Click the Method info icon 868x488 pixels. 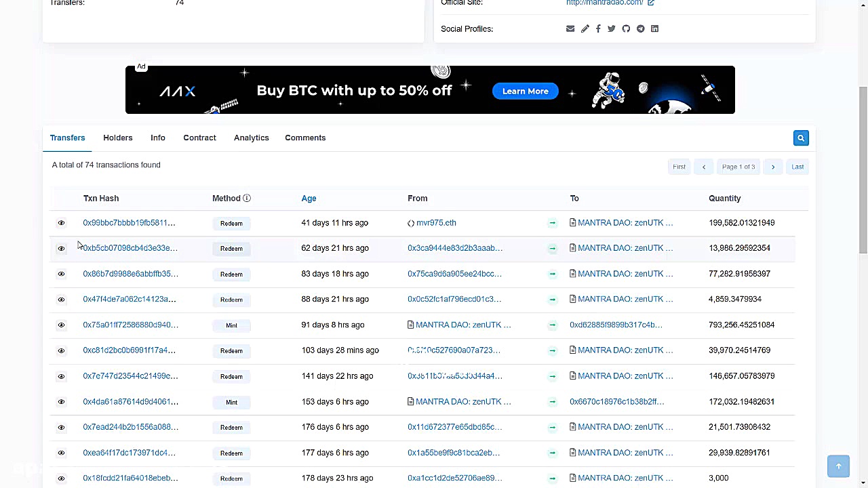[x=247, y=198]
